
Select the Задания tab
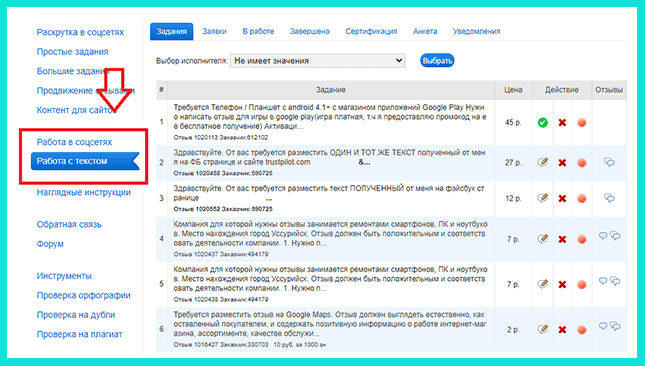[172, 31]
